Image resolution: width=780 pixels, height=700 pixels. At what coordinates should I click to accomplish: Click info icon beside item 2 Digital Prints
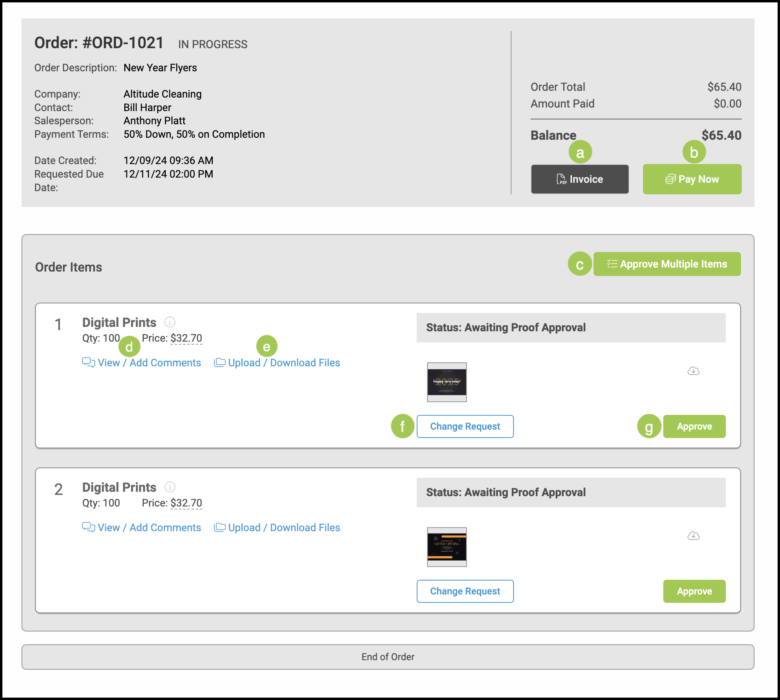coord(170,487)
